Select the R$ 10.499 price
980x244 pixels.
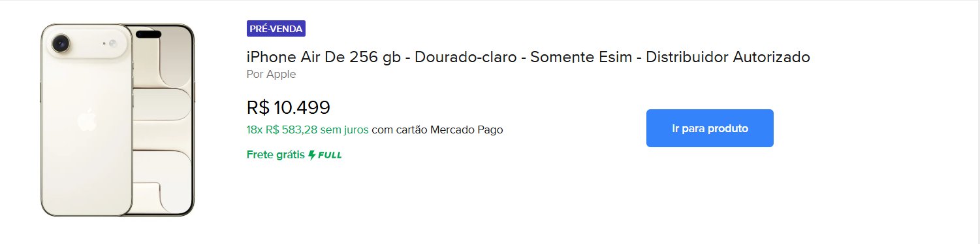pyautogui.click(x=289, y=107)
